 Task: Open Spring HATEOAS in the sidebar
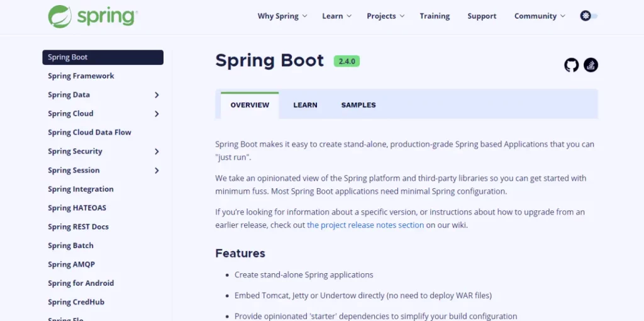77,208
